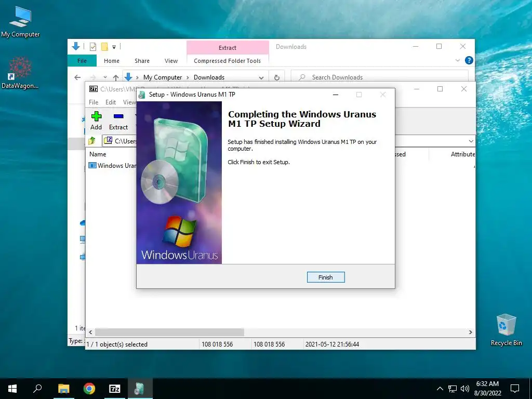This screenshot has height=399, width=532.
Task: Click the New Folder quick access icon
Action: (104, 46)
